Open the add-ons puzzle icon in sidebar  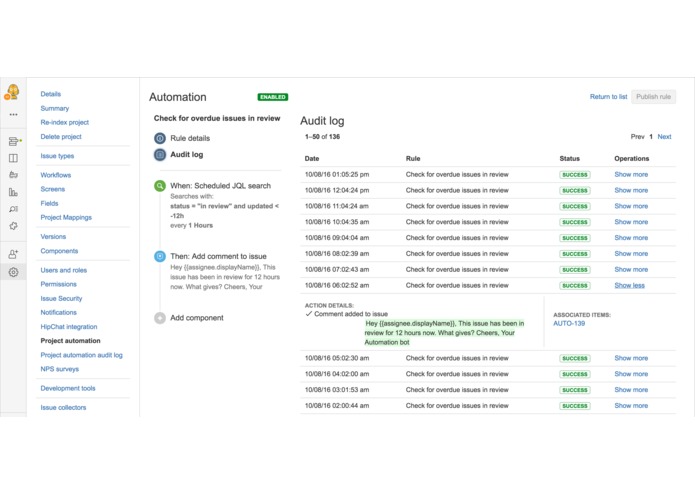pos(13,226)
